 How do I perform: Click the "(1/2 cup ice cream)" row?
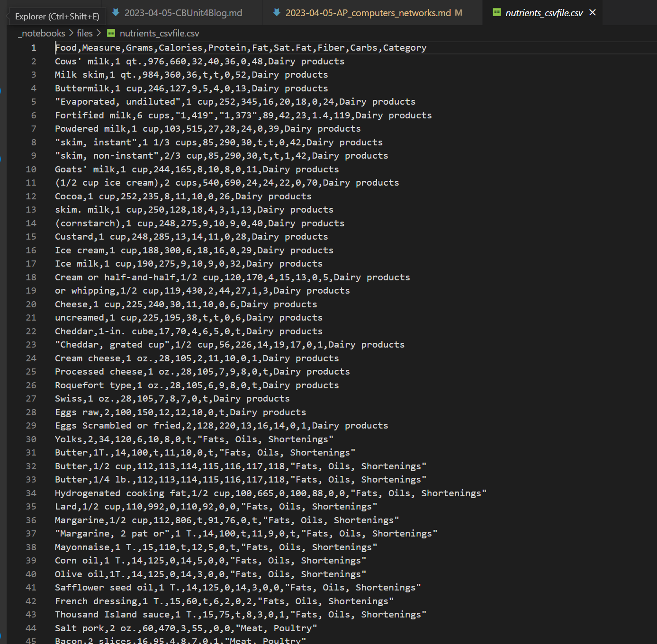coord(227,183)
